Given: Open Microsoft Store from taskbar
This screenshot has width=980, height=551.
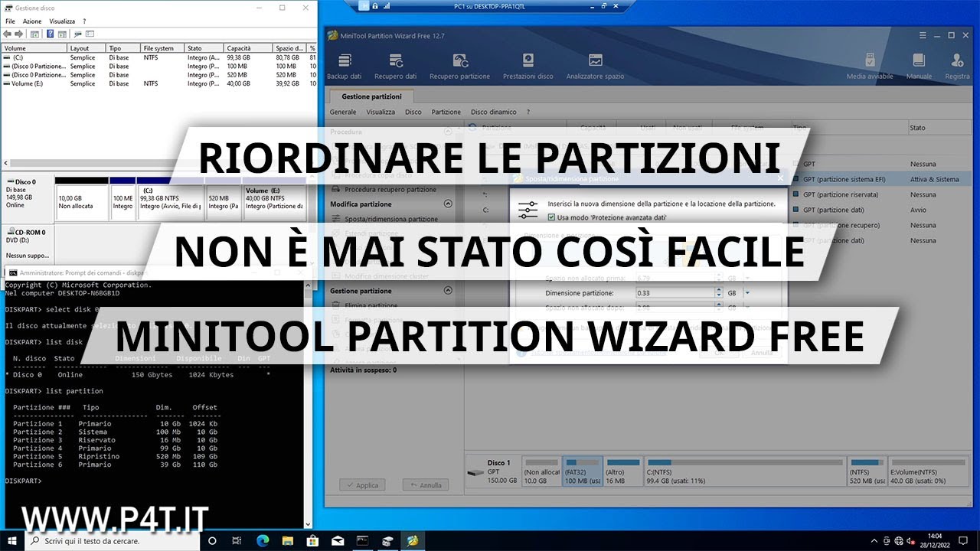Looking at the screenshot, I should (313, 540).
